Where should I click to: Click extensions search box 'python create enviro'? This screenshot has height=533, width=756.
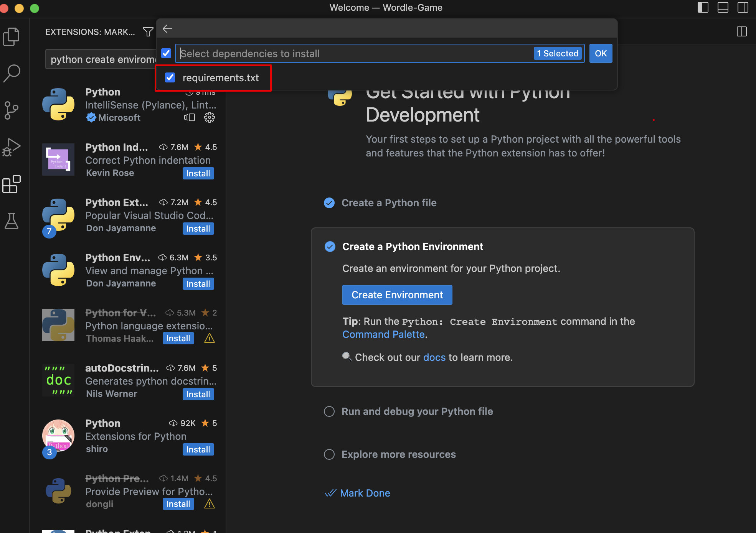[x=101, y=59]
